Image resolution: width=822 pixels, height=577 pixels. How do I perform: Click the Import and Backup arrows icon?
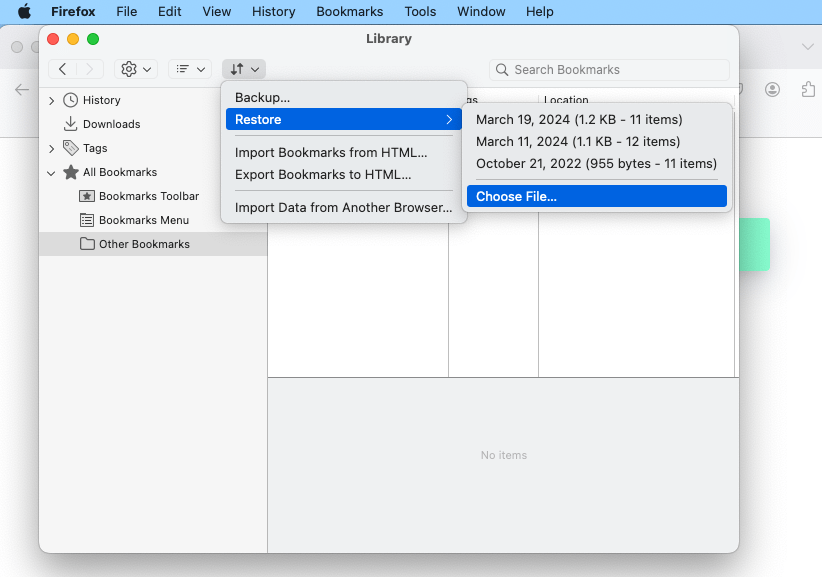tap(243, 69)
